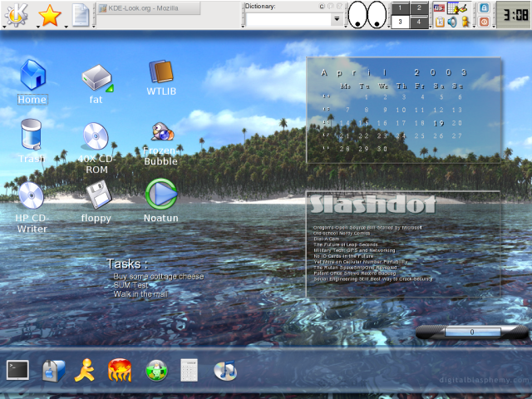532x399 pixels.
Task: Open the calculator from the dock
Action: tap(189, 370)
